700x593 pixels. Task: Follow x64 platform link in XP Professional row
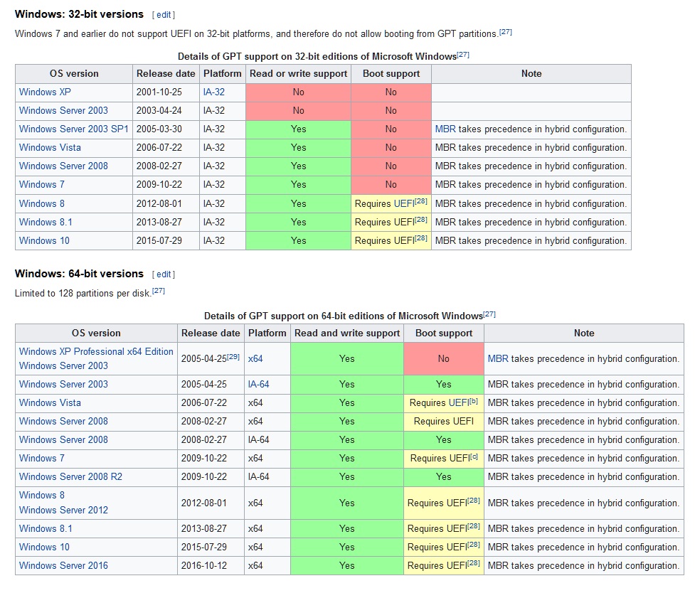(x=255, y=359)
